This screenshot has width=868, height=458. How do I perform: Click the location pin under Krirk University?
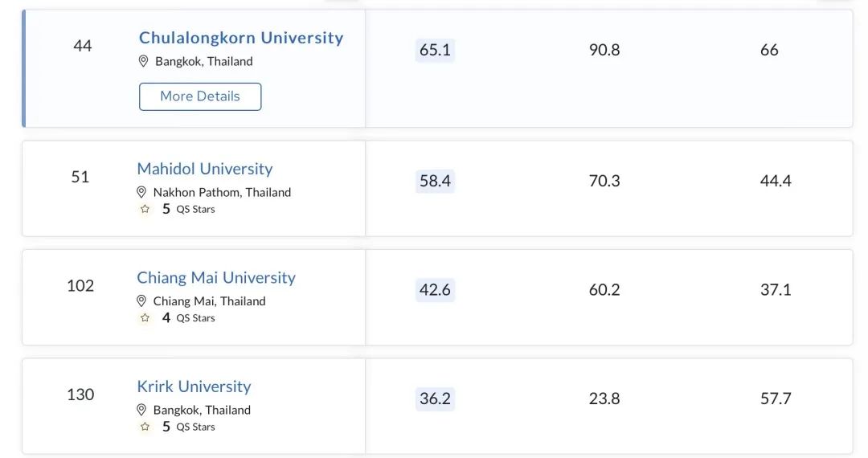click(x=141, y=410)
